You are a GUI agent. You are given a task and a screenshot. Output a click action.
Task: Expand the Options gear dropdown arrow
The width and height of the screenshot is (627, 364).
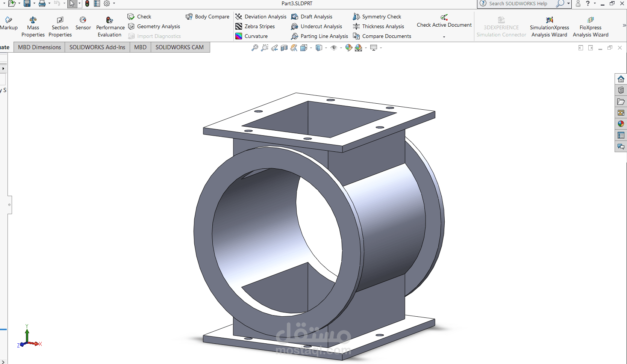[x=114, y=3]
